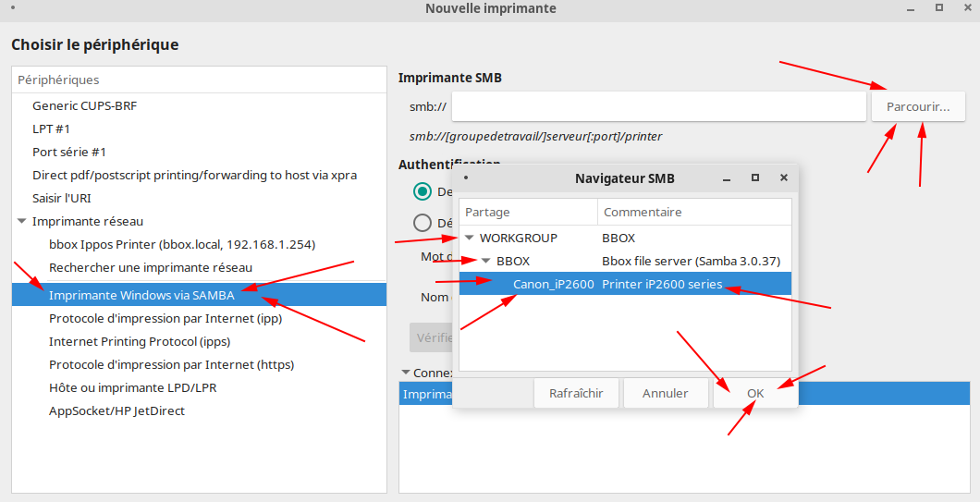The width and height of the screenshot is (980, 502).
Task: Collapse the BBOX server node
Action: click(486, 261)
